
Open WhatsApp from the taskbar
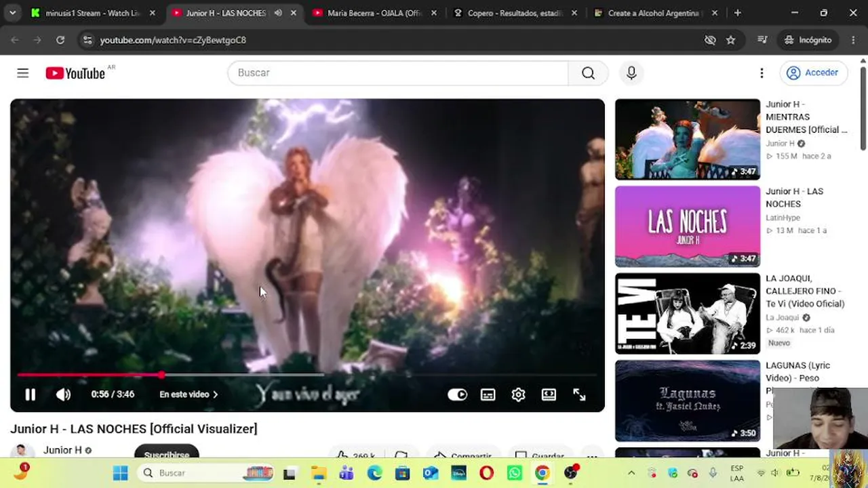(x=515, y=473)
